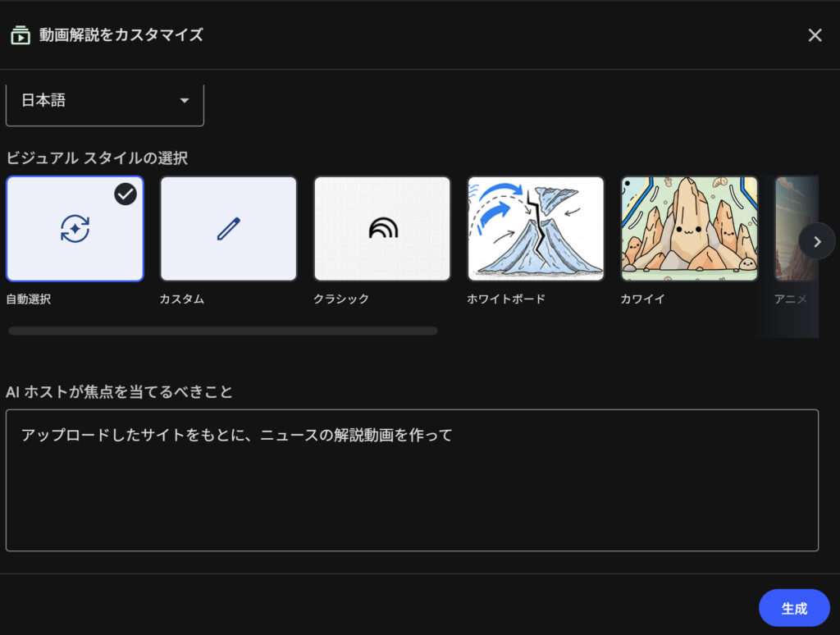Click the black checkmark badge on 自動選択
This screenshot has width=840, height=635.
pos(126,194)
